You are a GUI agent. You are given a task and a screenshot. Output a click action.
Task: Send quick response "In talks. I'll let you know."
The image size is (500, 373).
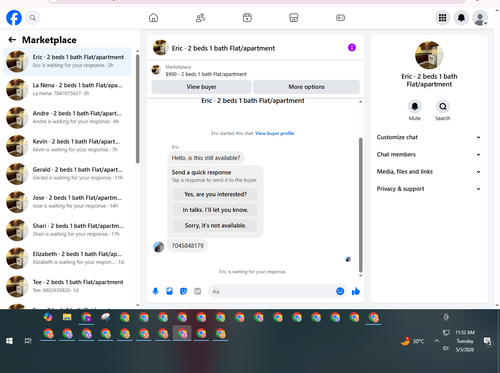pyautogui.click(x=215, y=210)
